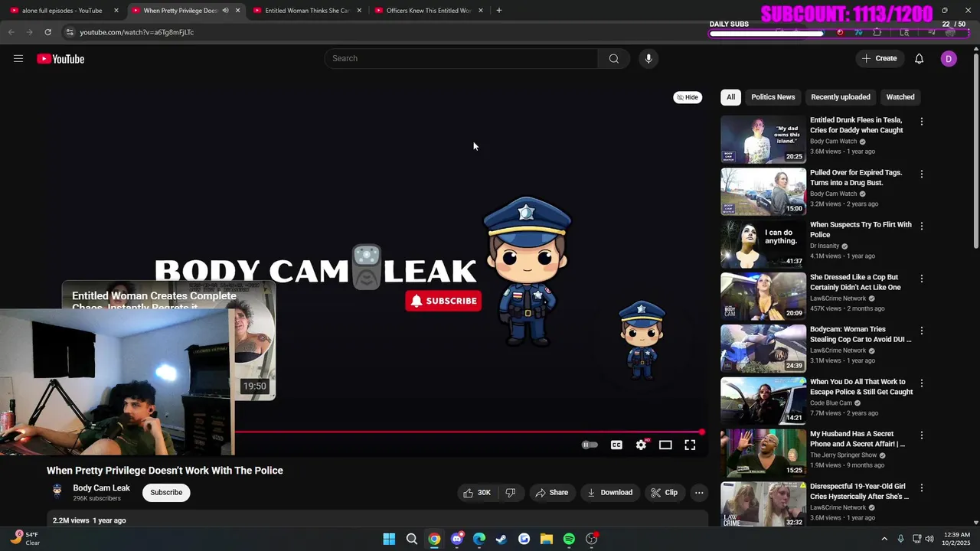Image resolution: width=980 pixels, height=551 pixels.
Task: Select the 'Politics News' filter chip
Action: pyautogui.click(x=773, y=97)
